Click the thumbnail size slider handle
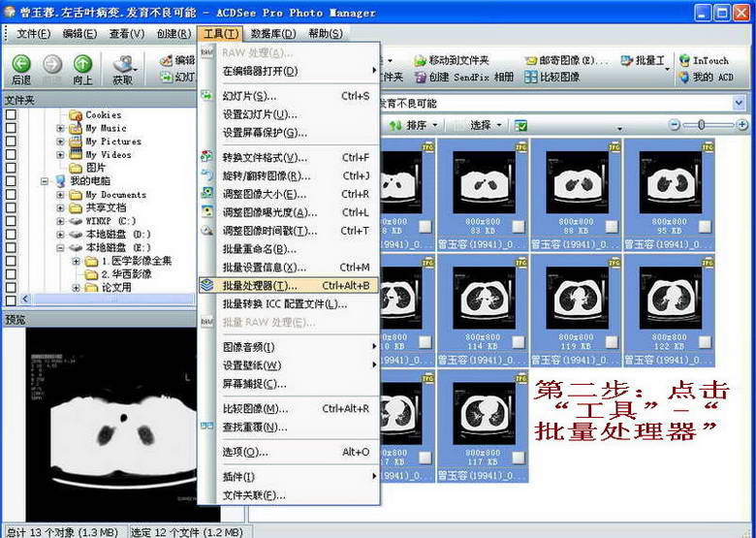 701,125
